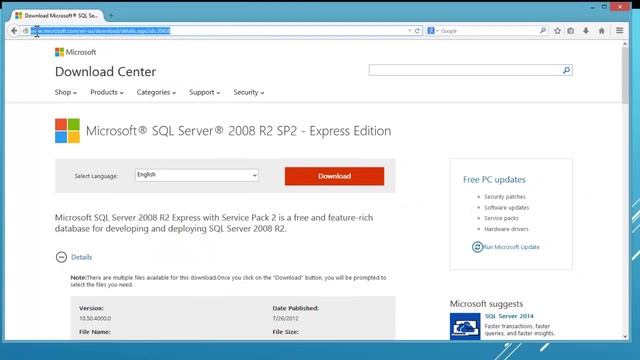Click the Details link text

point(82,257)
